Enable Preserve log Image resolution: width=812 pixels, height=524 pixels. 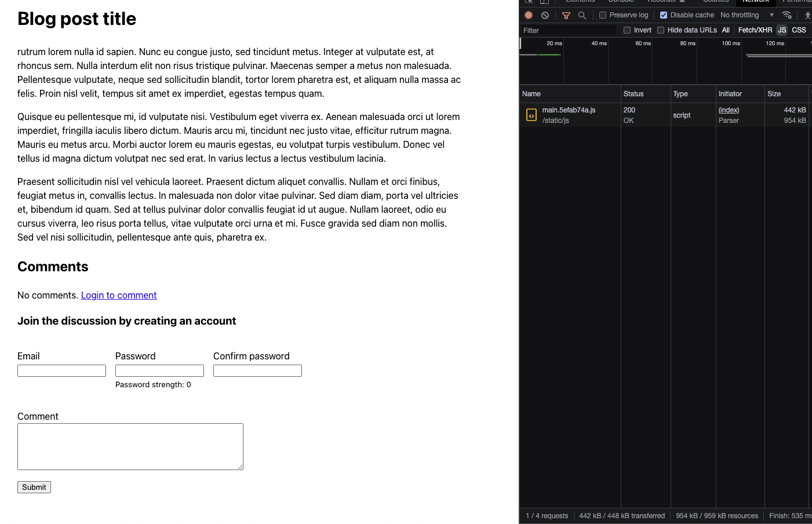pos(603,15)
